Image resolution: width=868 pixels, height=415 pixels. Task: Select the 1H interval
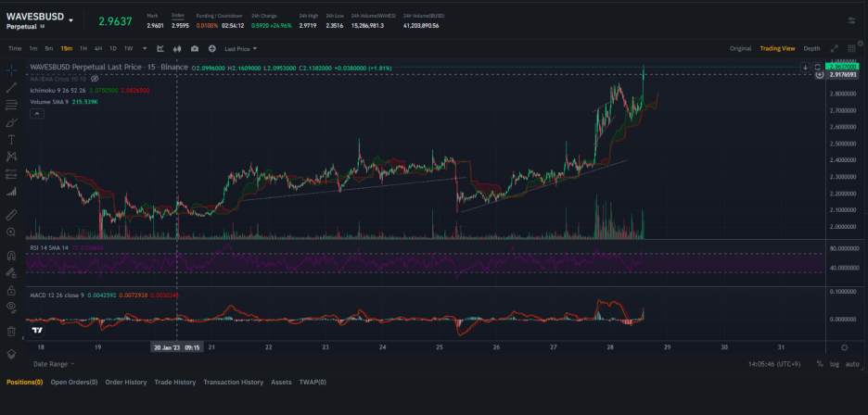coord(83,49)
